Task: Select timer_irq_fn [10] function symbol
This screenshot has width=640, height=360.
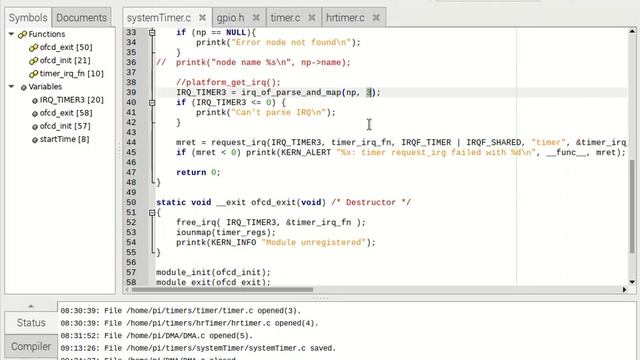Action: click(x=71, y=73)
